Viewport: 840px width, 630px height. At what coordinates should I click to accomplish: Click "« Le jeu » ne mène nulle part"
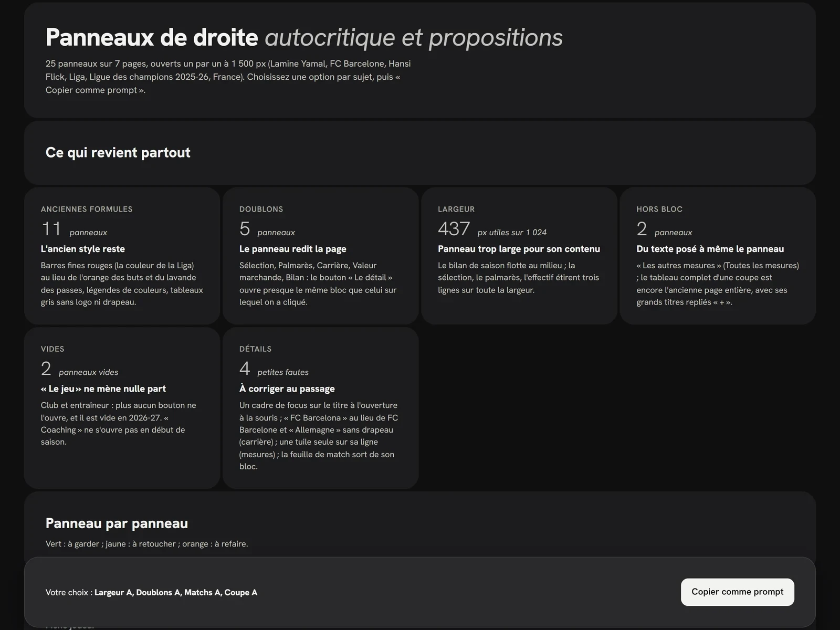(x=103, y=388)
